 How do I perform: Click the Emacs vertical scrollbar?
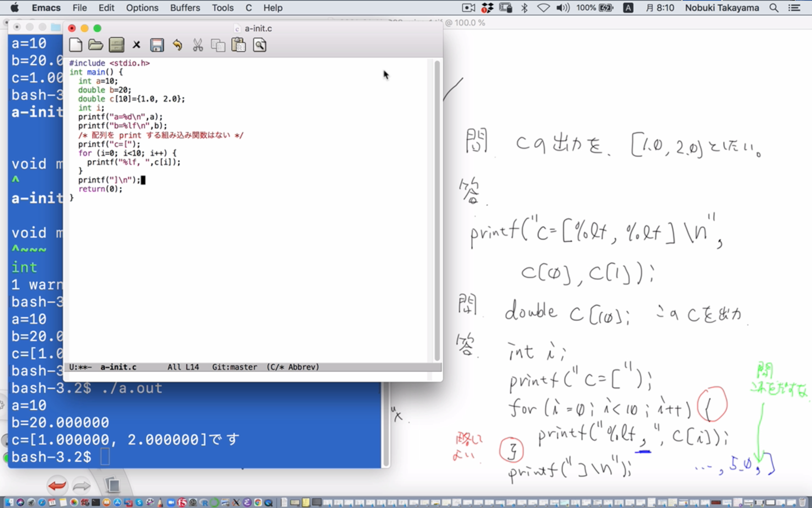pyautogui.click(x=437, y=210)
